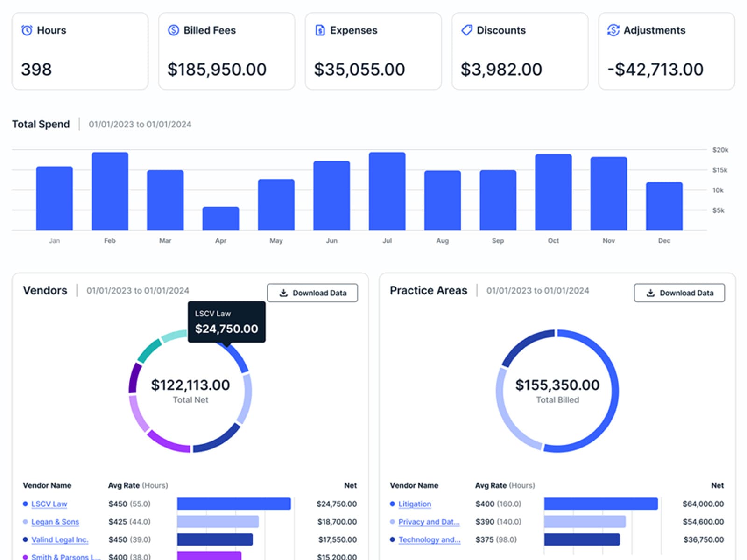Click the Practice Areas download arrow icon
This screenshot has width=747, height=560.
650,293
